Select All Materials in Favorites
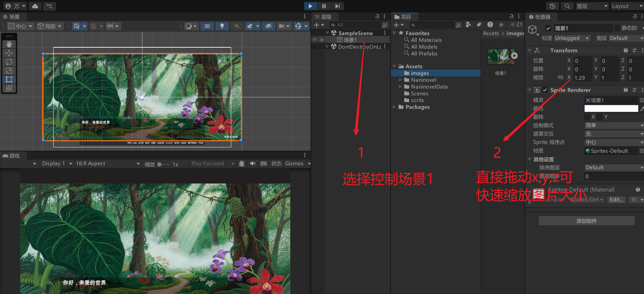 pos(426,40)
